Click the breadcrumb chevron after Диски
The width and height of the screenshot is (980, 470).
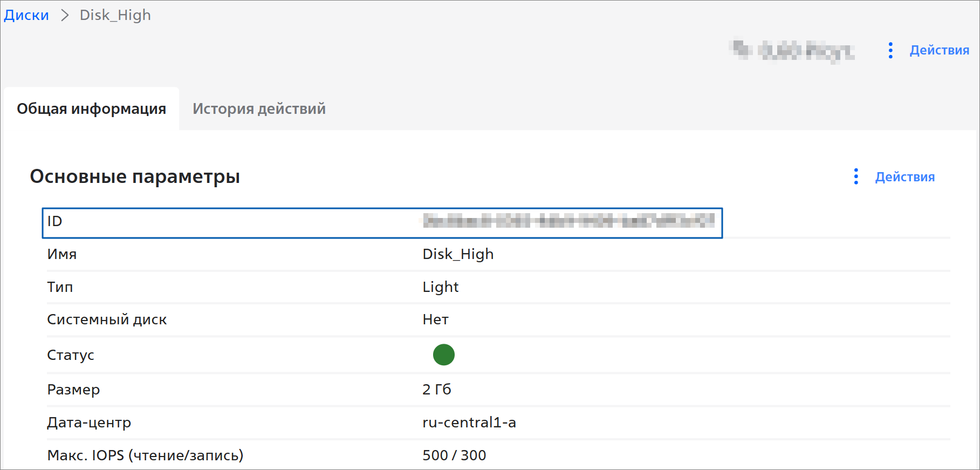point(65,15)
